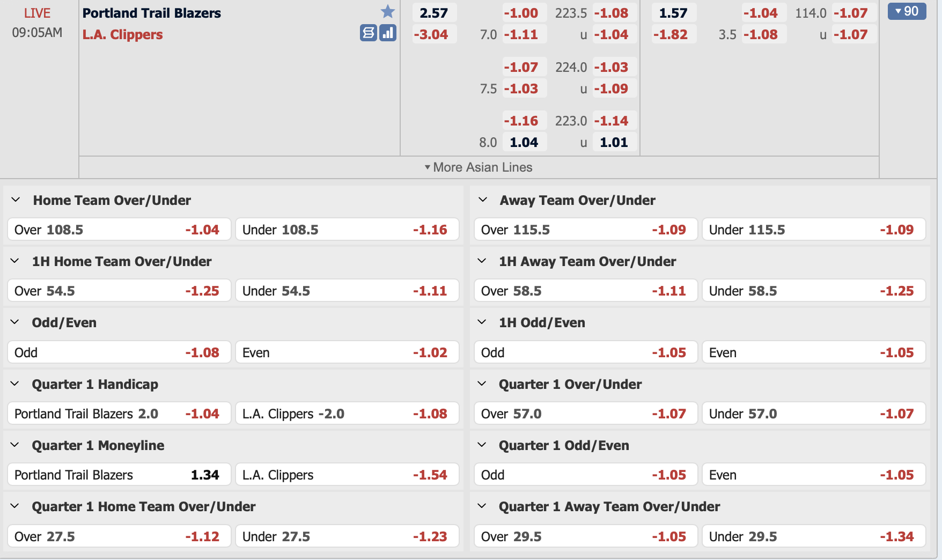The image size is (942, 560).
Task: Choose Over 57.0 Quarter 1 total
Action: point(586,414)
